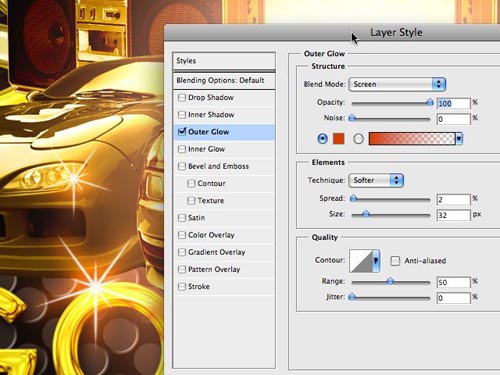Click the Spread value input field
500x375 pixels.
pyautogui.click(x=453, y=199)
